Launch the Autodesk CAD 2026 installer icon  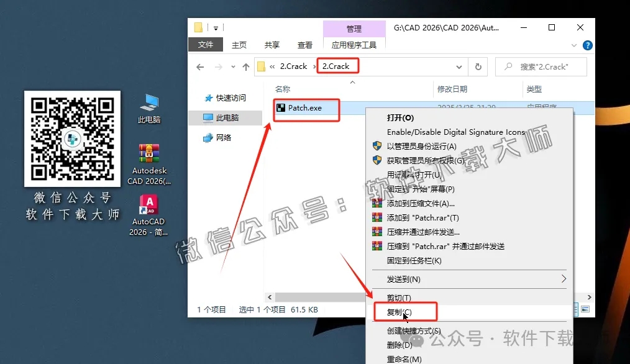148,154
